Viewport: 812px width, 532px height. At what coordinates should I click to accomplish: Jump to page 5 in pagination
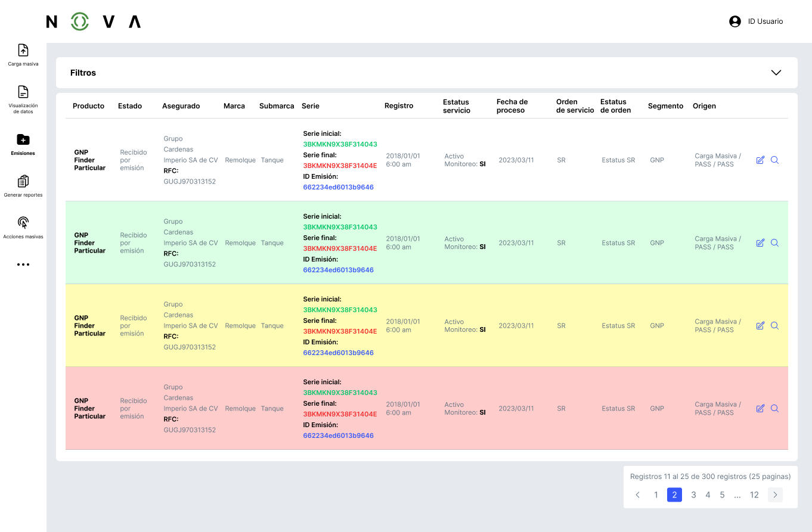(722, 494)
